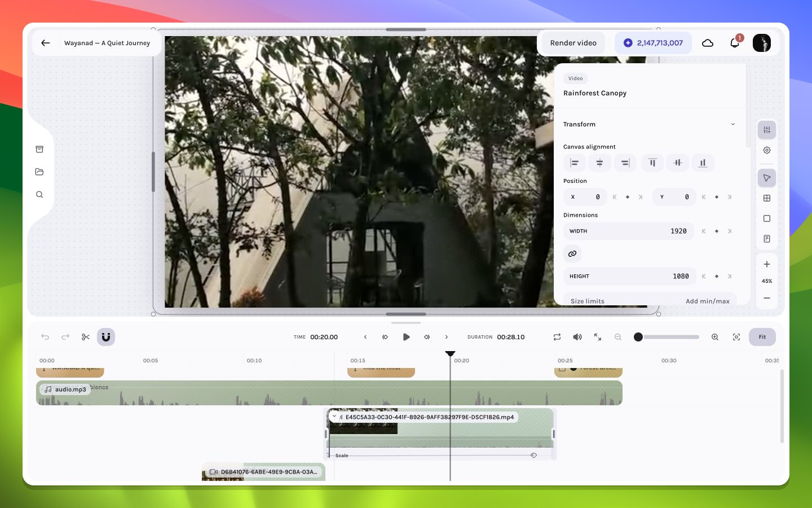
Task: Open the 2,147,713,007 credits balance
Action: click(x=653, y=43)
